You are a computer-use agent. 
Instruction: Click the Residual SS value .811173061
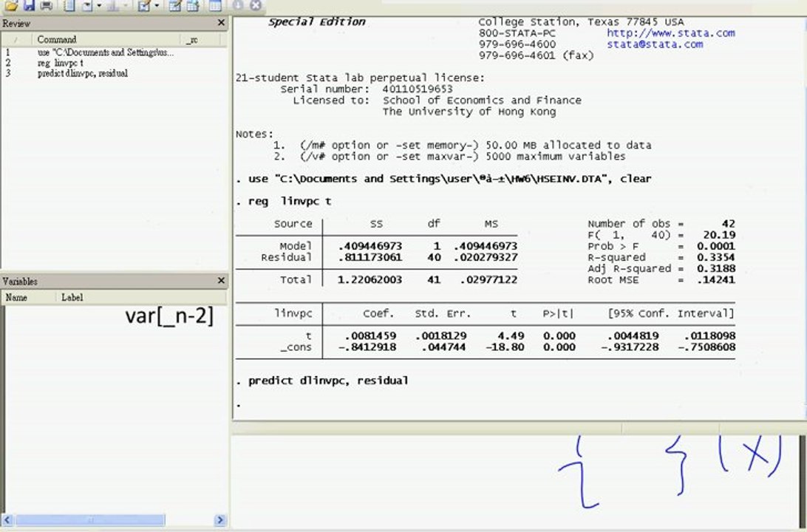coord(370,257)
